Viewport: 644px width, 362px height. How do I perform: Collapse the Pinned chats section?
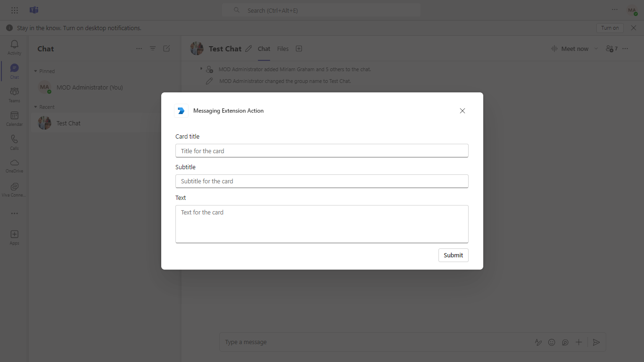35,71
